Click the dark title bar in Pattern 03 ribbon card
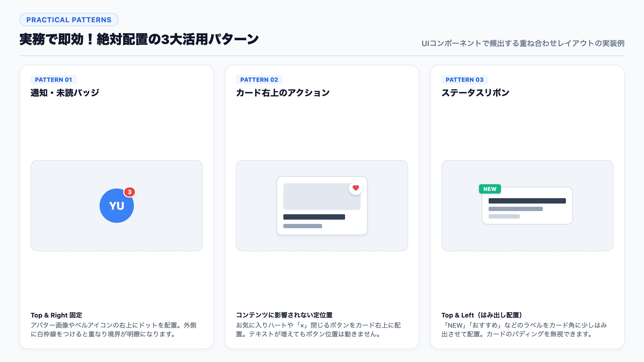 coord(527,201)
